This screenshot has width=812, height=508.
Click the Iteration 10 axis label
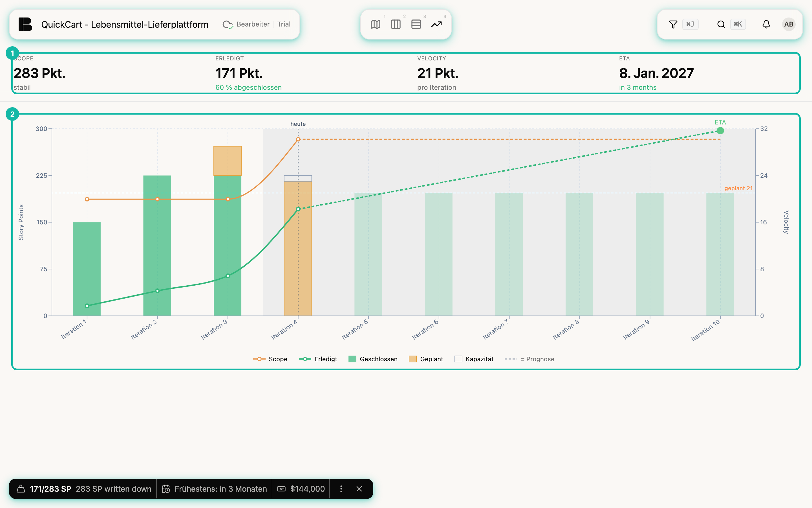point(705,330)
